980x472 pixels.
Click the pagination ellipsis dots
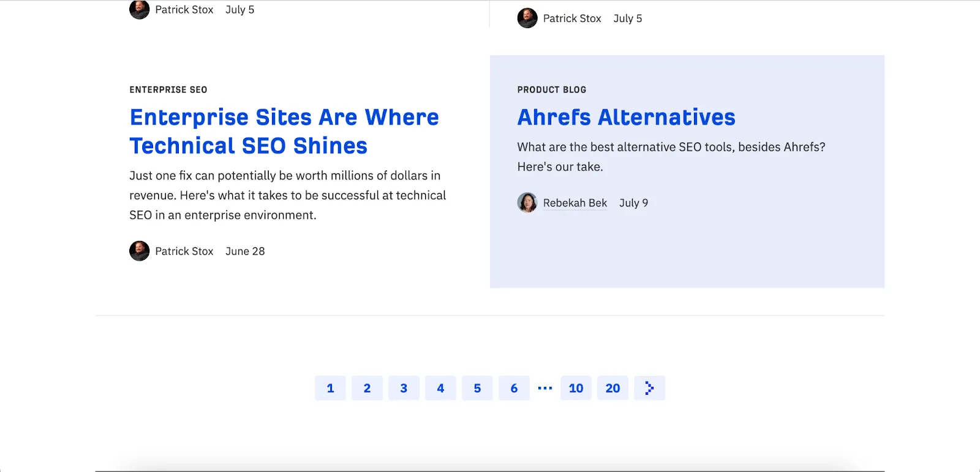pos(545,388)
